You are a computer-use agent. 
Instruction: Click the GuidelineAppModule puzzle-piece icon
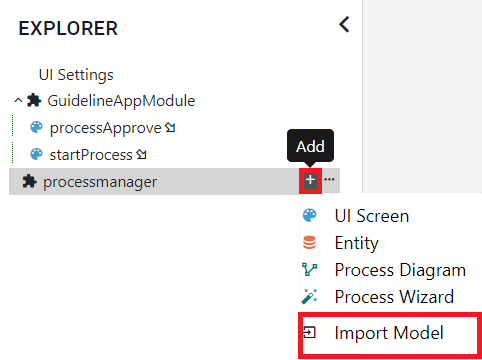[x=34, y=100]
